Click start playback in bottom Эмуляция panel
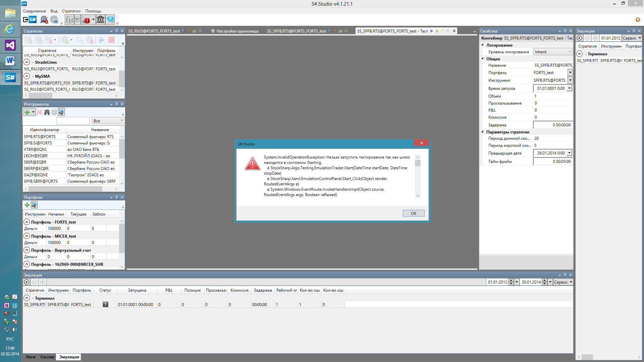Screen dimensions: 644x362 (x=27, y=282)
